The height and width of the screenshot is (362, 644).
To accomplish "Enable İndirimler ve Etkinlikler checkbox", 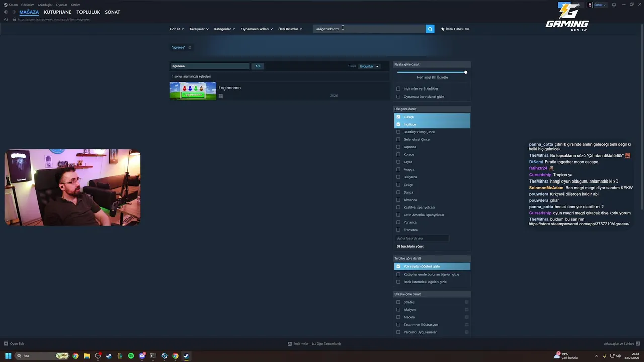I will click(x=398, y=89).
